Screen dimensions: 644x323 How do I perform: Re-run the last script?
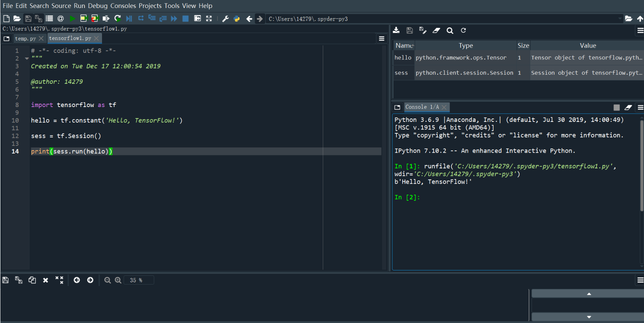click(x=118, y=19)
